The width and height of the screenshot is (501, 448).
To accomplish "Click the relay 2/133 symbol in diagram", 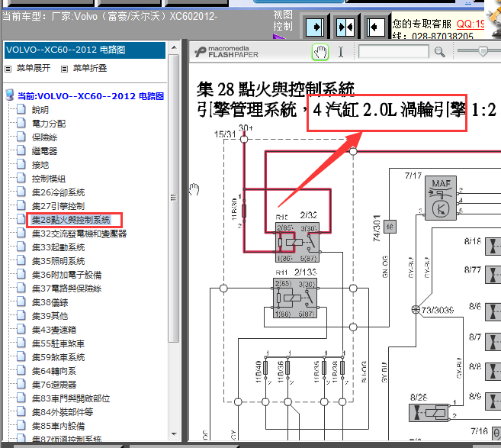I will pos(295,298).
